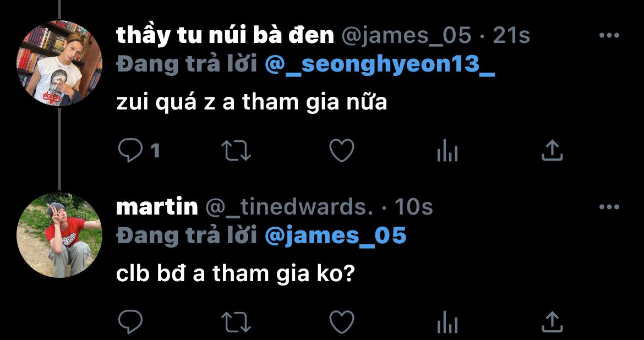Image resolution: width=644 pixels, height=340 pixels.
Task: View analytics for martin's tweet
Action: [x=447, y=321]
